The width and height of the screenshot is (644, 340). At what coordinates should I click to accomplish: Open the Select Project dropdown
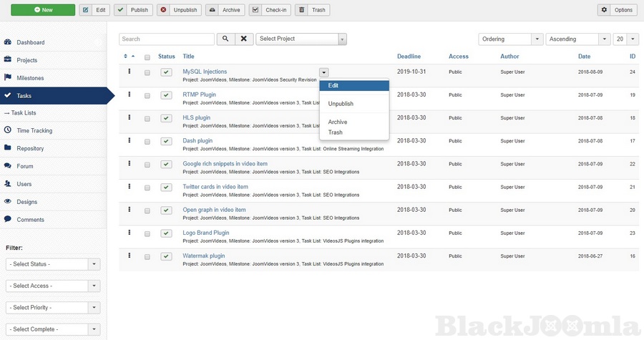[x=301, y=39]
